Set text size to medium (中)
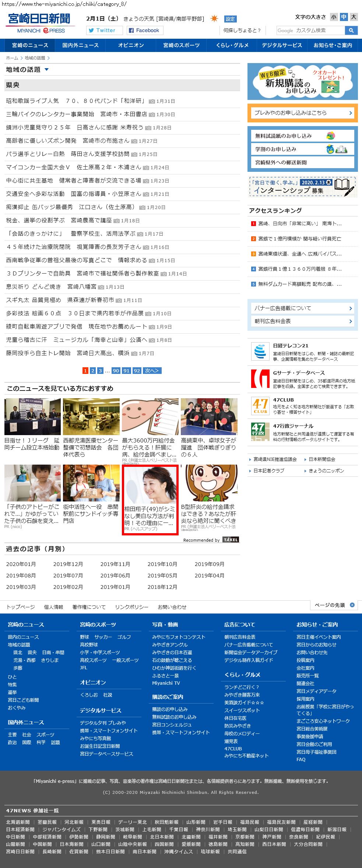Viewport: 362px width, 868px height. 344,17
